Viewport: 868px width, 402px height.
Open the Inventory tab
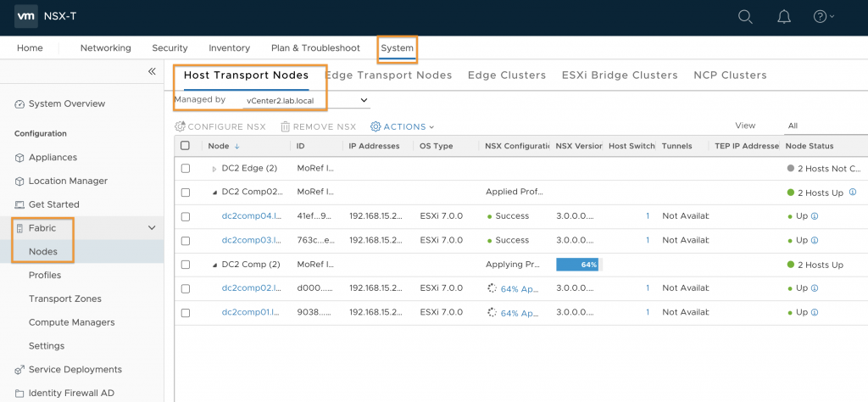pos(229,48)
